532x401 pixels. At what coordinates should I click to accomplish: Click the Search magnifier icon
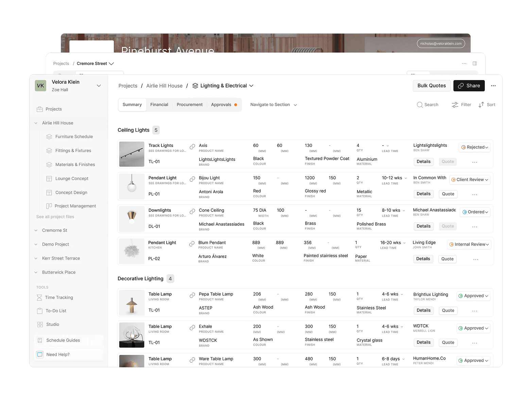pos(419,105)
